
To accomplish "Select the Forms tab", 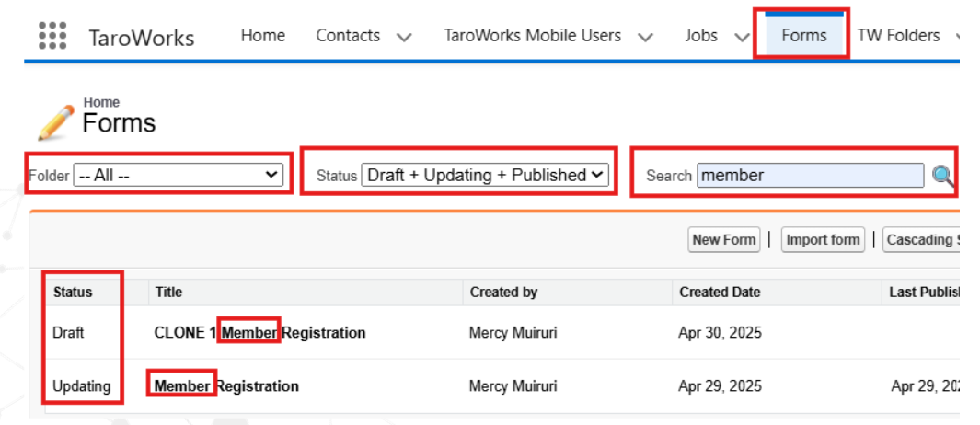I will [x=803, y=36].
